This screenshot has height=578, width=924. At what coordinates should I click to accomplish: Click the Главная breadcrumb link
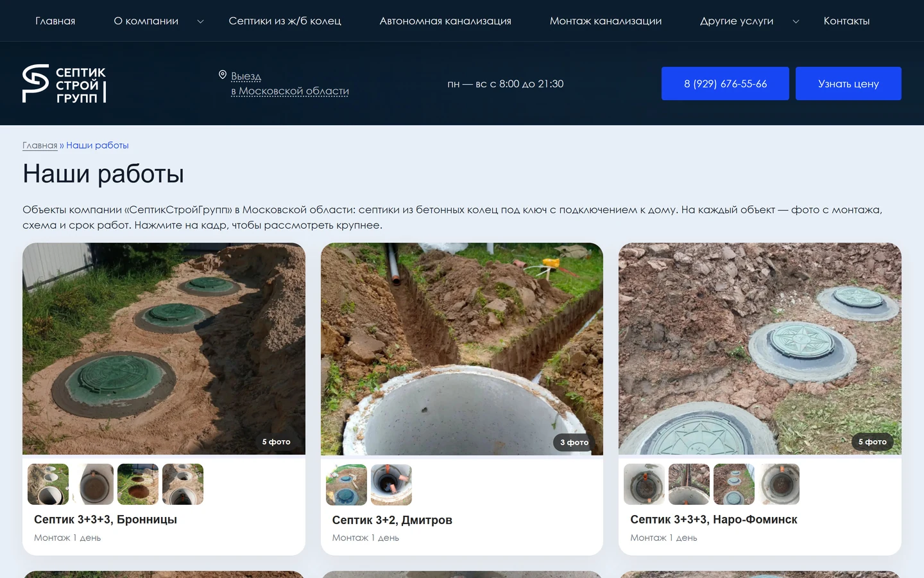point(40,145)
